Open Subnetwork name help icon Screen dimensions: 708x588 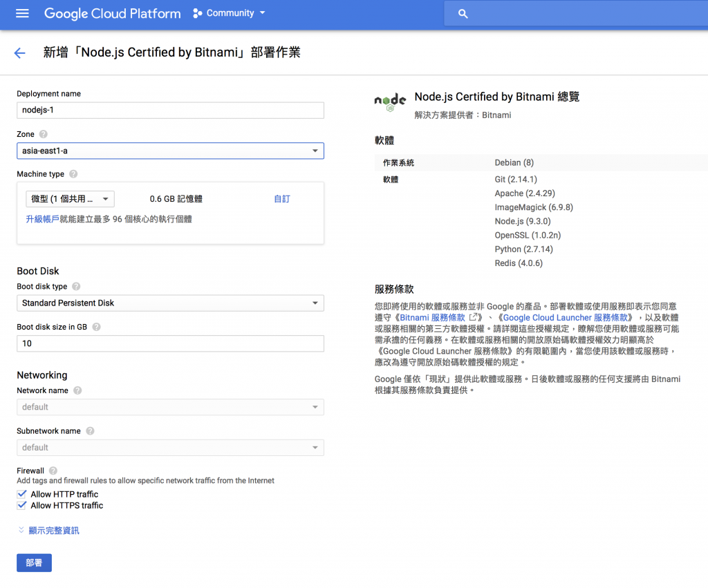[90, 431]
